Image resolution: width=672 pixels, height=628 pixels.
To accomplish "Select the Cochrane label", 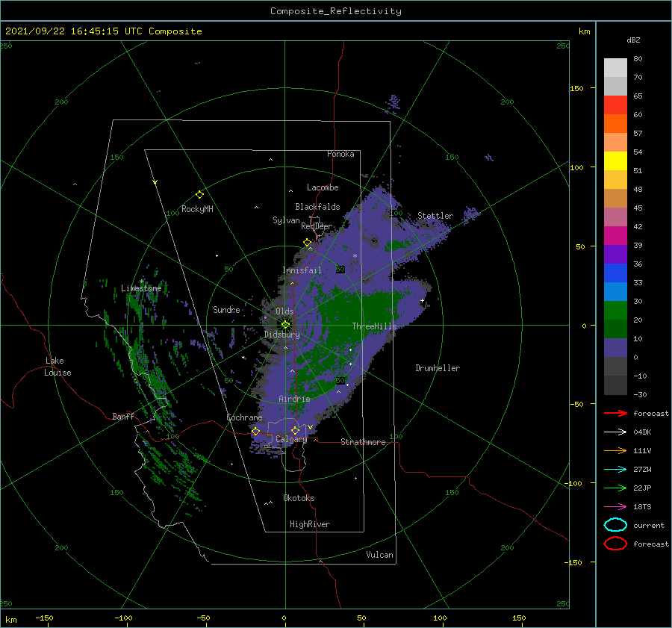I will tap(244, 417).
